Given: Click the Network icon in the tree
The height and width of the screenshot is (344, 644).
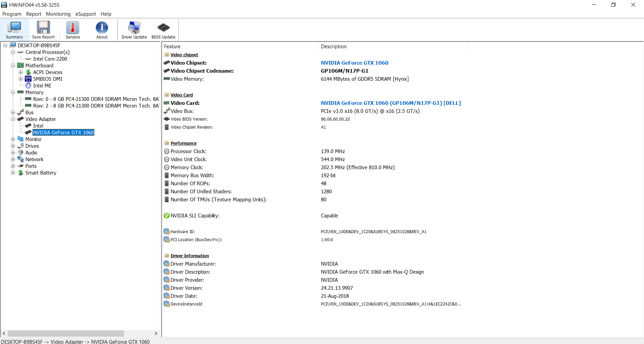Looking at the screenshot, I should coord(20,159).
